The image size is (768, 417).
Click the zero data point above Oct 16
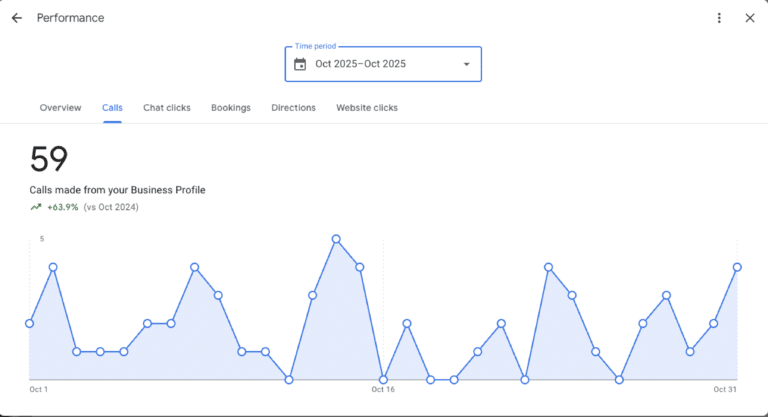click(x=383, y=379)
